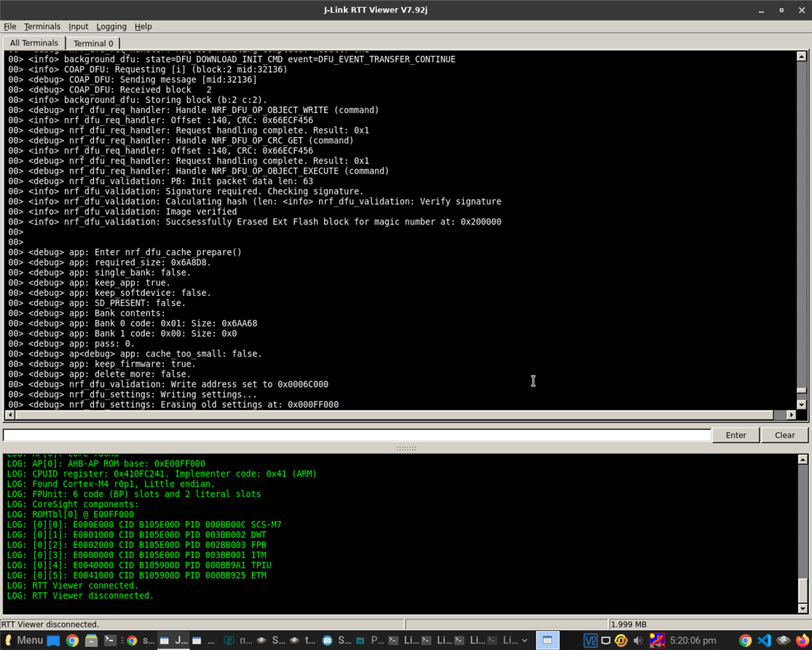This screenshot has height=650, width=812.
Task: Focus the RTT input text field
Action: point(357,435)
